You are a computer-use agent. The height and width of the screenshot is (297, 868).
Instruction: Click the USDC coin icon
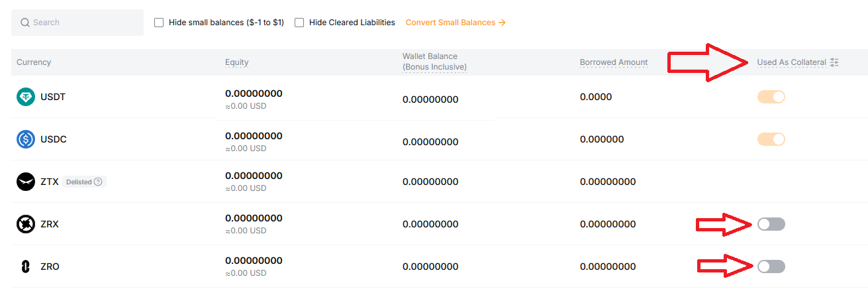tap(26, 139)
